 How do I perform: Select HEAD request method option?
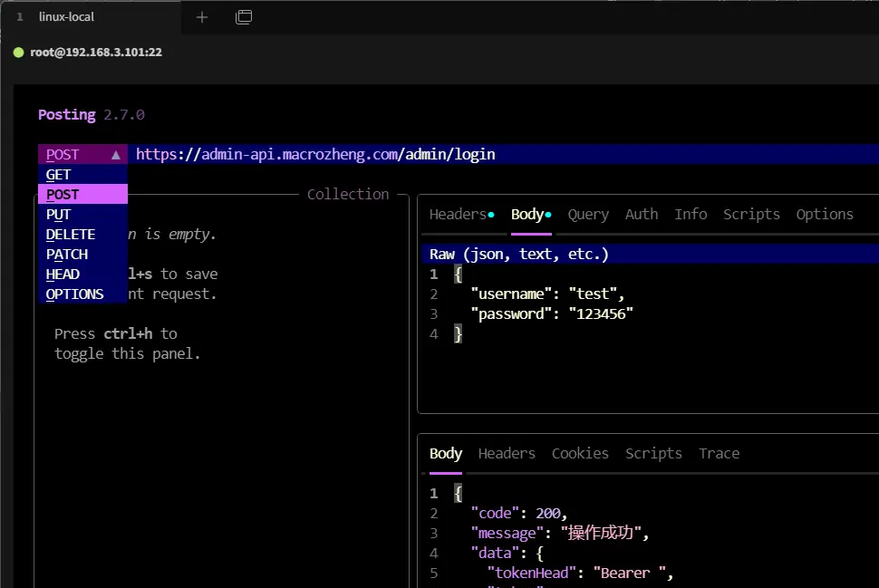pyautogui.click(x=63, y=275)
